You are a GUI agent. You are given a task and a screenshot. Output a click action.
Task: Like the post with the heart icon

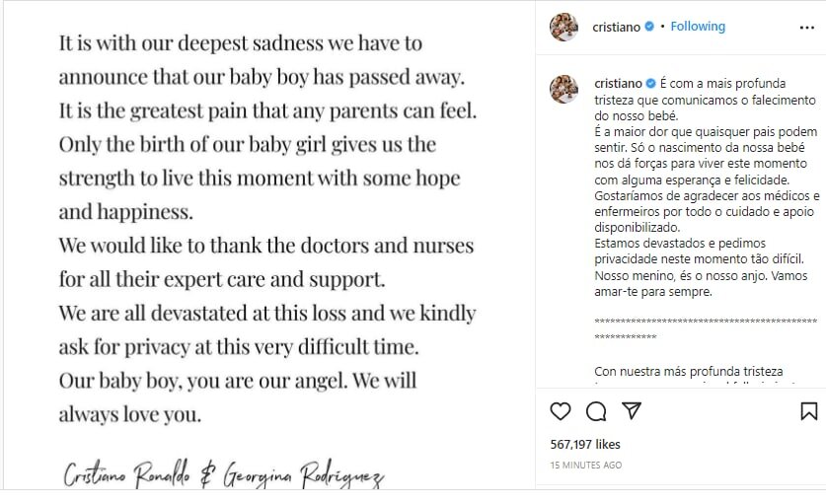coord(561,410)
